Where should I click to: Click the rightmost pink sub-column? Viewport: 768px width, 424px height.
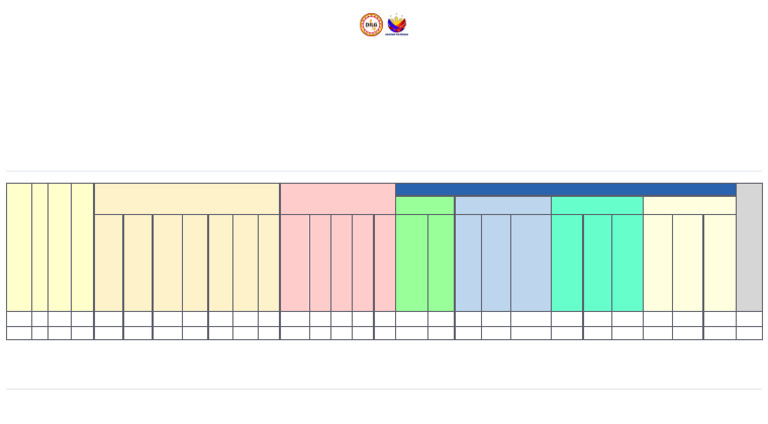pos(384,263)
